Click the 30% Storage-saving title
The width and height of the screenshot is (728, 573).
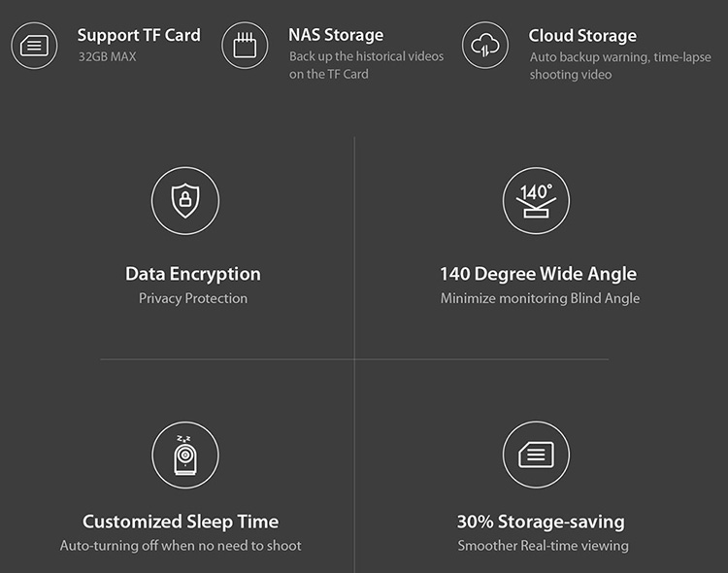[x=541, y=522]
